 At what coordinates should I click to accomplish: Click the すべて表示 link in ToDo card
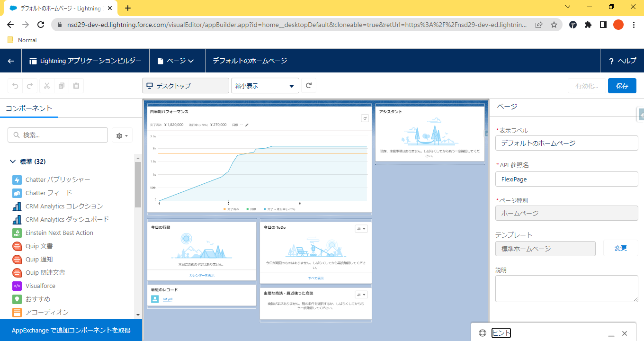coord(316,278)
